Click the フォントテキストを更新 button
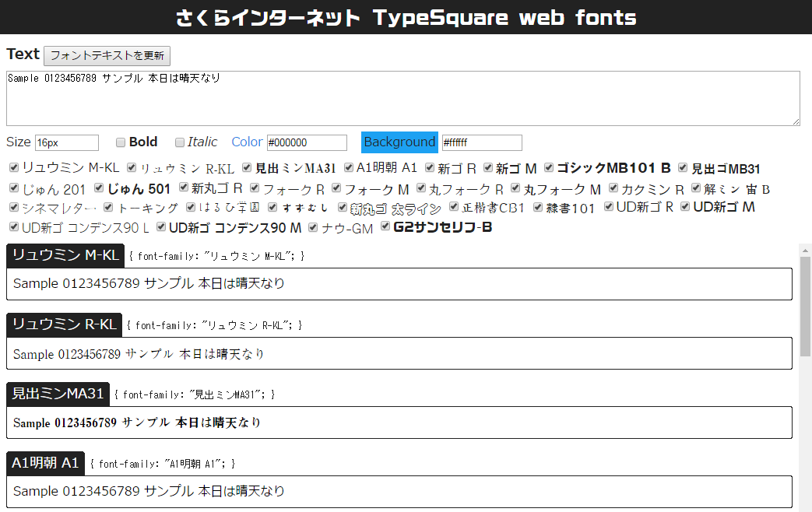Image resolution: width=812 pixels, height=512 pixels. tap(107, 56)
